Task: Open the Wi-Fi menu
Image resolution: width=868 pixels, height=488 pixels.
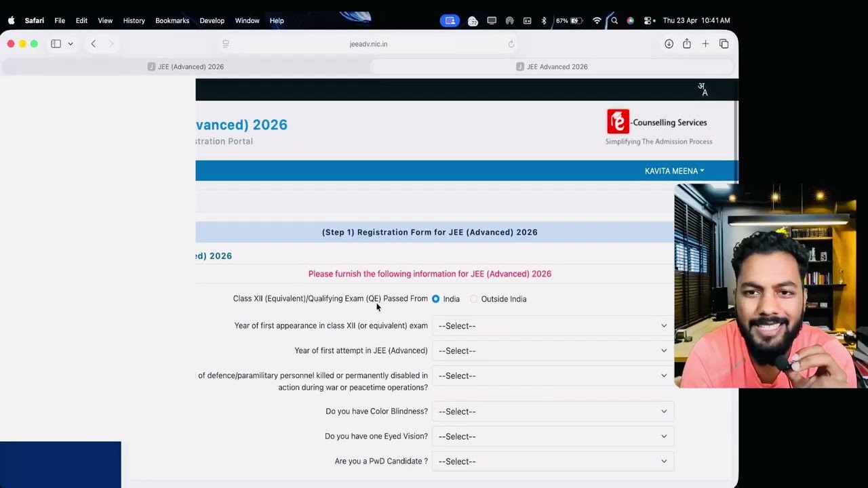Action: [597, 20]
